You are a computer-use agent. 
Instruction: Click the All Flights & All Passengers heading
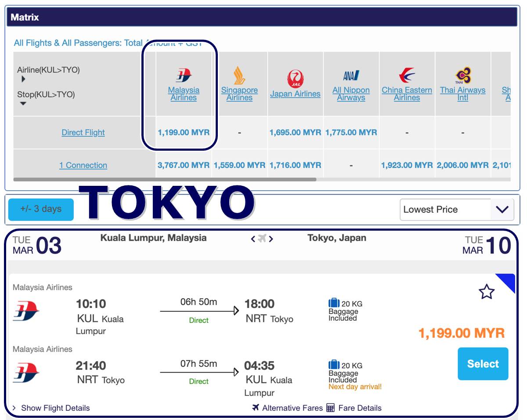click(x=108, y=43)
